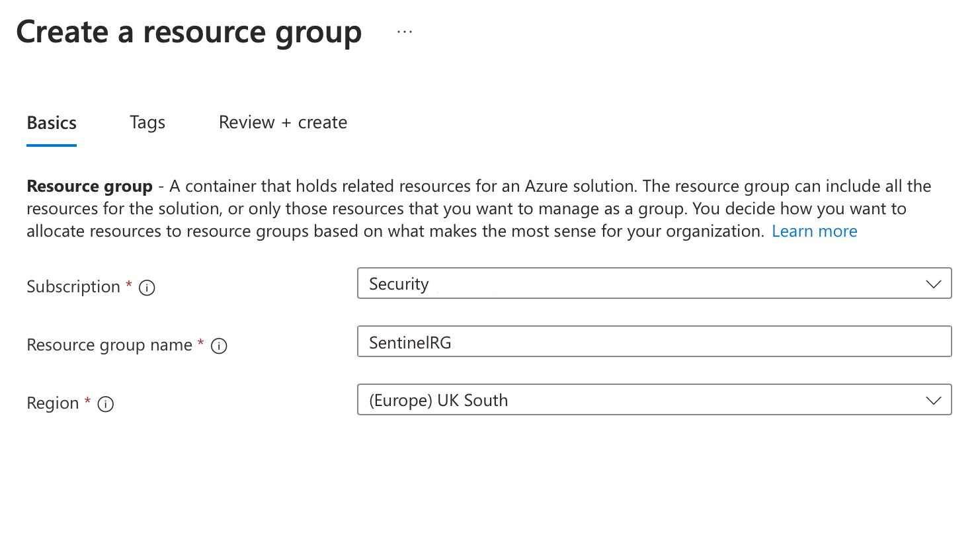Click the Resource group name info icon
The image size is (980, 533).
219,346
